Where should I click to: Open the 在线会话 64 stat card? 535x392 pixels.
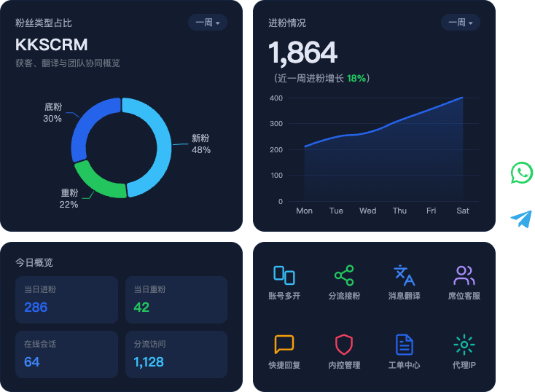click(66, 354)
